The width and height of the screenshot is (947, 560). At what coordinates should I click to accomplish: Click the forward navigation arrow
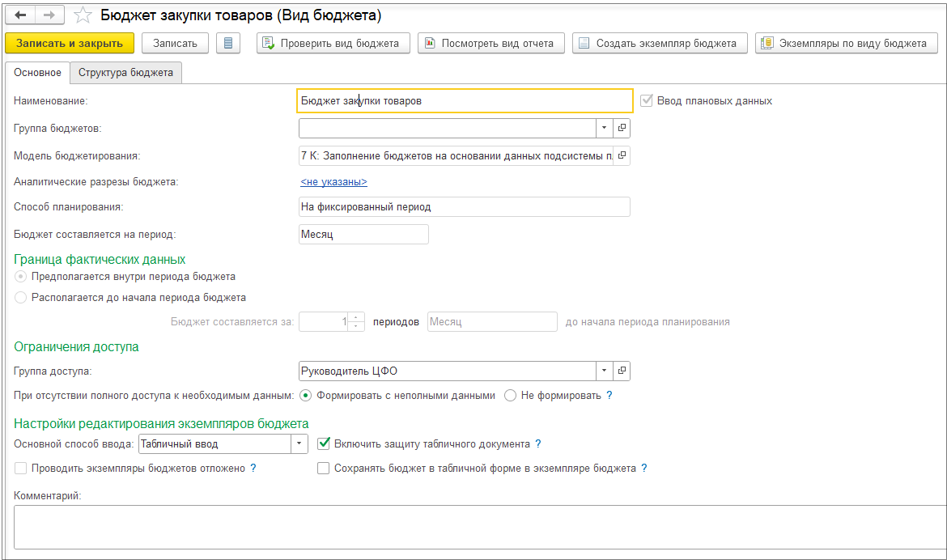coord(49,15)
